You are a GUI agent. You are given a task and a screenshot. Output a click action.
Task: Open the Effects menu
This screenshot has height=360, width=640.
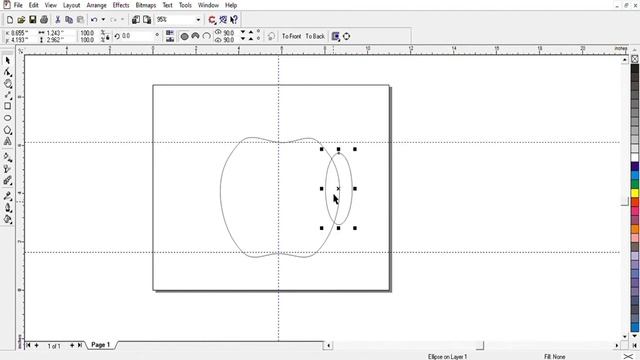121,5
